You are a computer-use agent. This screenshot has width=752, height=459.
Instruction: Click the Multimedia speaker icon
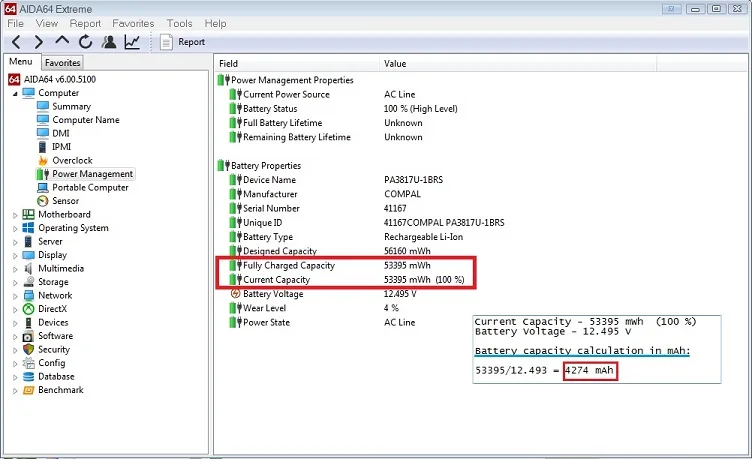tap(28, 268)
